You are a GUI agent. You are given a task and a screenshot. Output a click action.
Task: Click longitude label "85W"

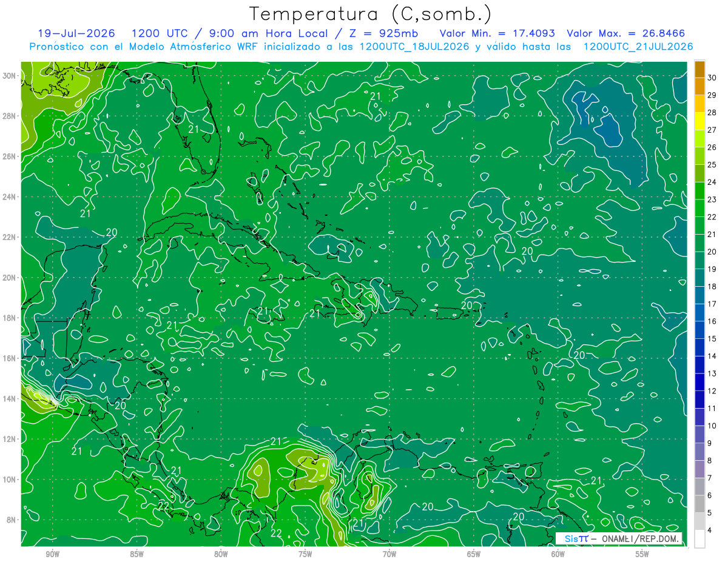(x=136, y=554)
